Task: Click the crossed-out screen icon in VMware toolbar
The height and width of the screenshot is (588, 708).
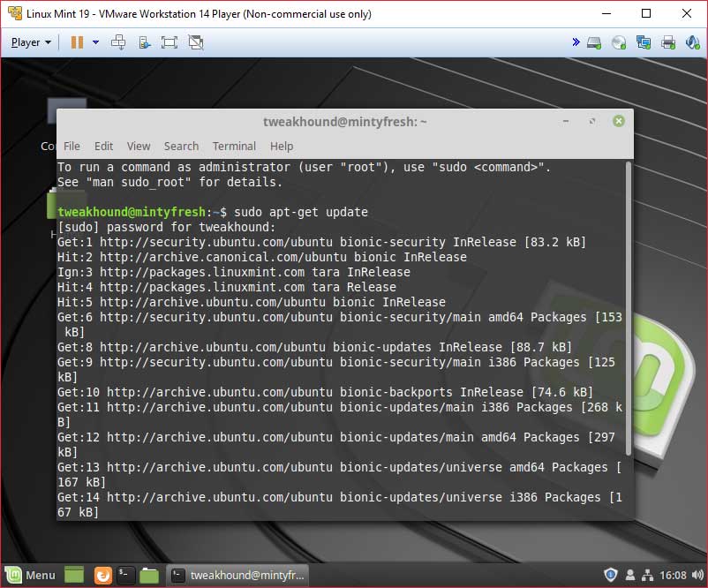Action: (x=195, y=42)
